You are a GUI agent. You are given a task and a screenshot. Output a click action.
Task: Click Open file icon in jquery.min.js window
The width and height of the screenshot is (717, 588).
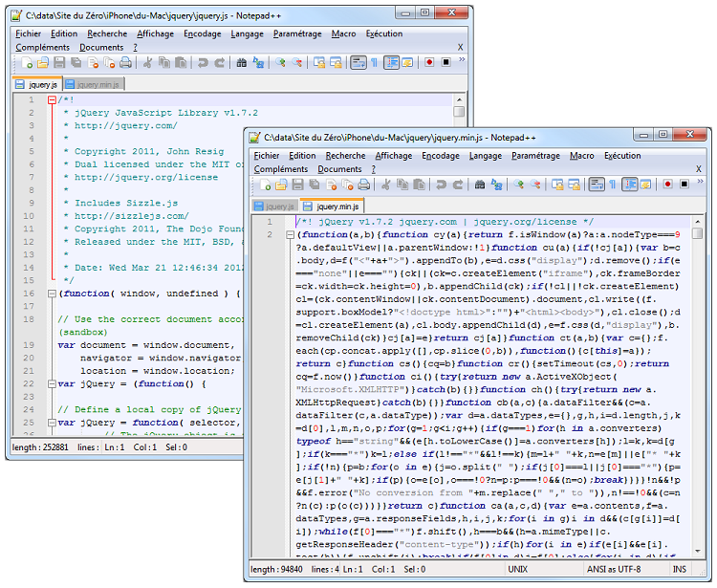(x=281, y=185)
